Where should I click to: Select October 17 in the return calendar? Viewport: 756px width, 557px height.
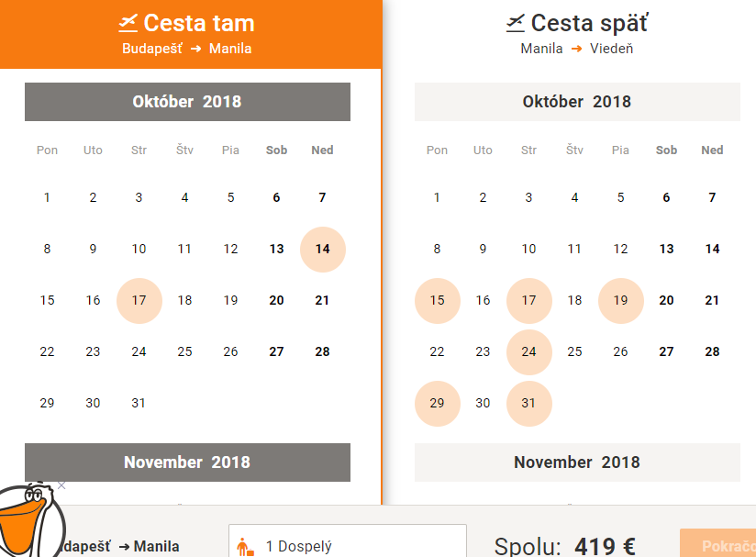pos(529,301)
